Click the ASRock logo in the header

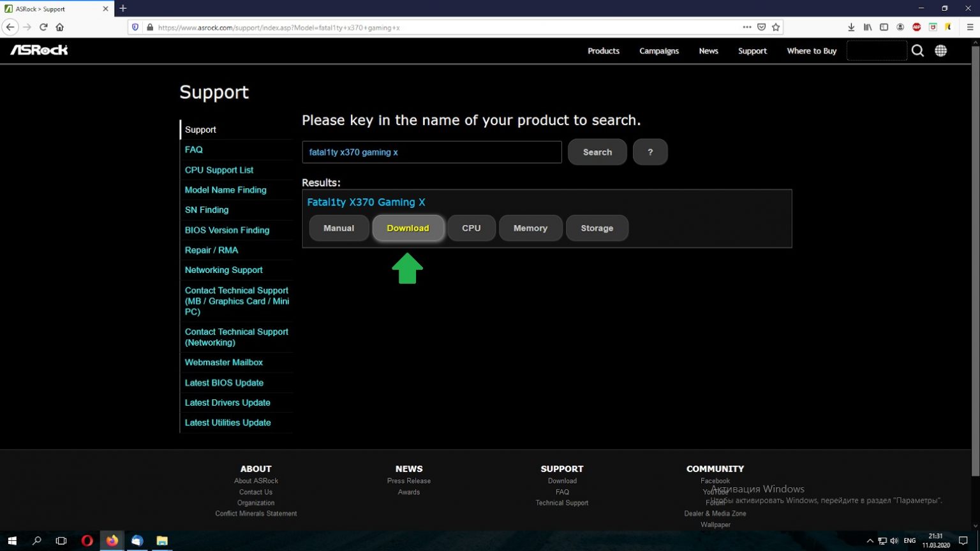point(39,50)
